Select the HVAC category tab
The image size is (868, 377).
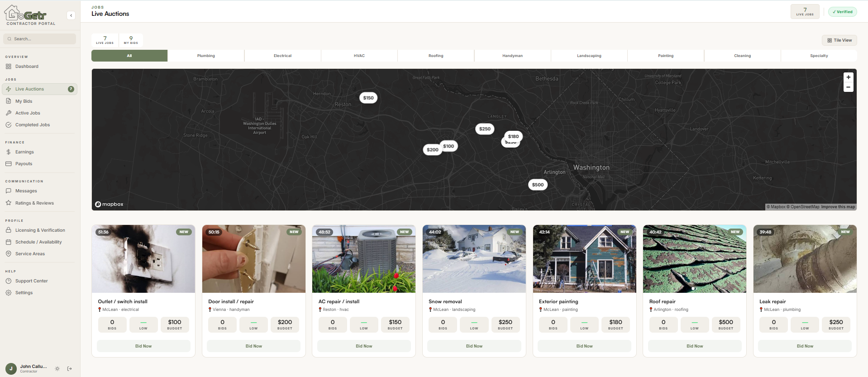[359, 56]
